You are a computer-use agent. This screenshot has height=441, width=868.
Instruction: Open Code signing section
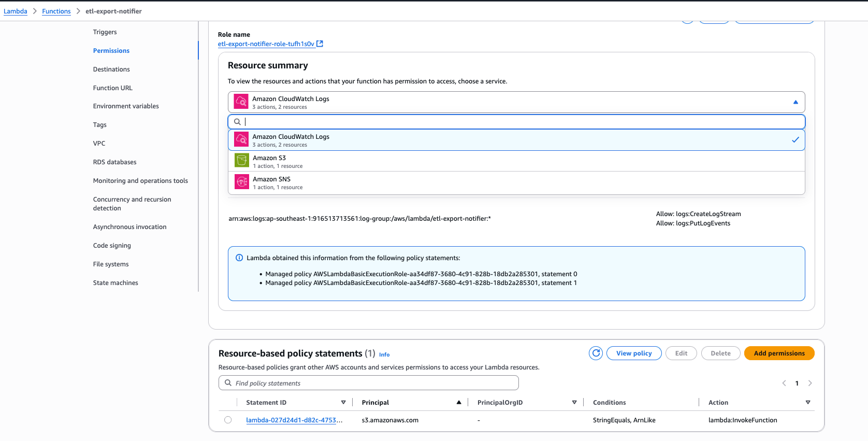(112, 246)
